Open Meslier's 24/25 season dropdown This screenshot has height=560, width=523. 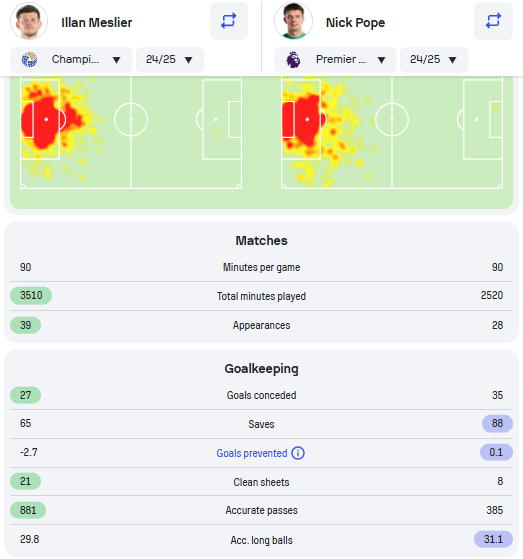tap(170, 60)
